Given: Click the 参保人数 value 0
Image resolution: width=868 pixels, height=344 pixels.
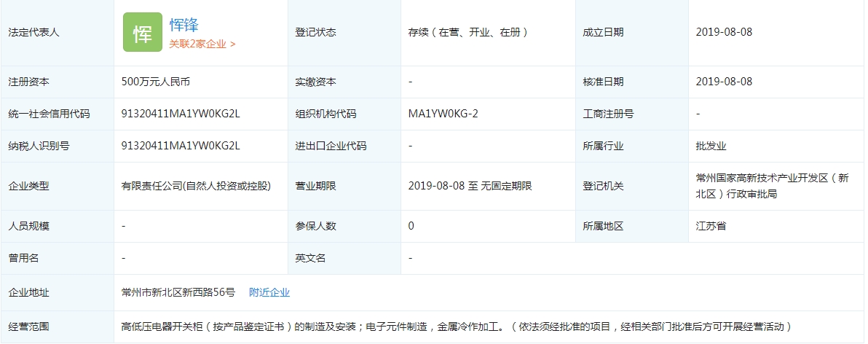Looking at the screenshot, I should pyautogui.click(x=411, y=226).
